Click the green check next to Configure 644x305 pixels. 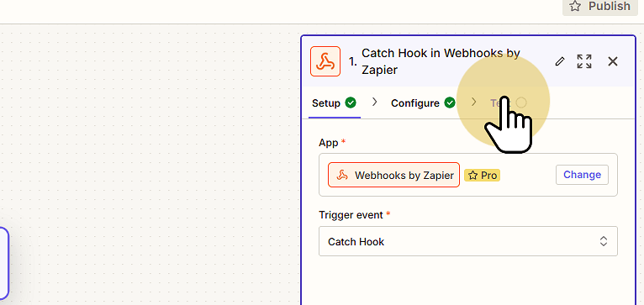tap(450, 103)
